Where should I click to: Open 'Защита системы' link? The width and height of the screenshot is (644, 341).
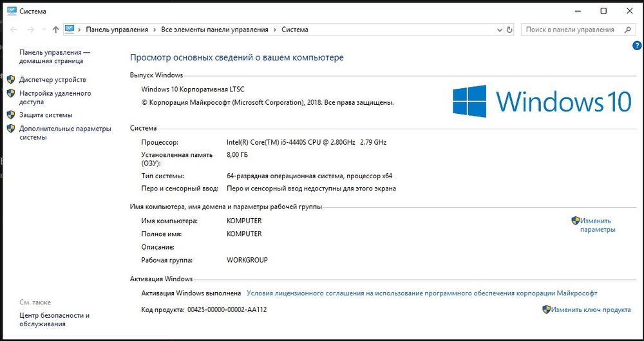click(x=46, y=115)
